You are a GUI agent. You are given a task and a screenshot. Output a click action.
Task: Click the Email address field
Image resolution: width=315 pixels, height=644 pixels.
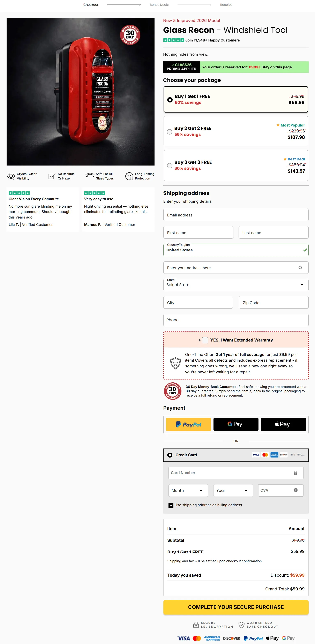236,215
